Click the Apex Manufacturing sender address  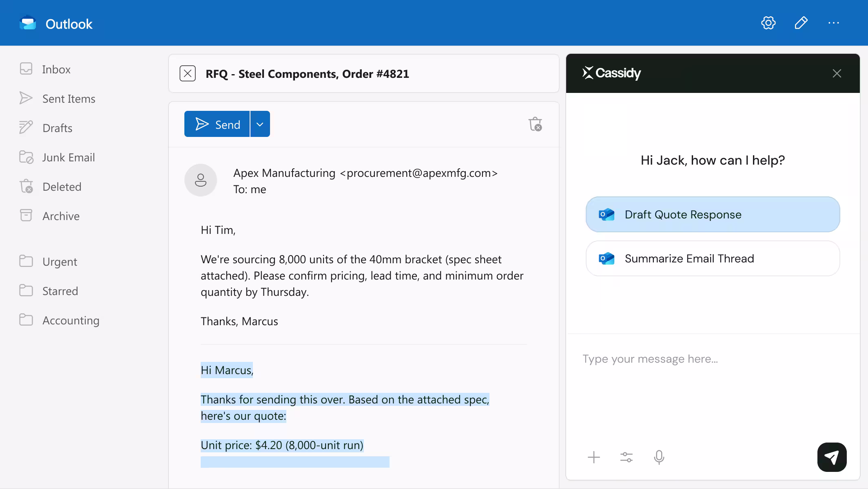click(365, 173)
